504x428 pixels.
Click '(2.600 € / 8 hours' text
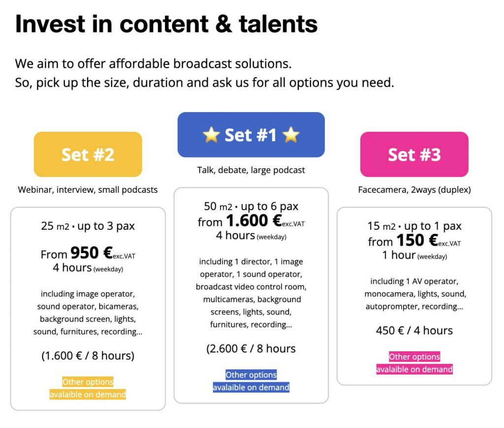pyautogui.click(x=251, y=349)
